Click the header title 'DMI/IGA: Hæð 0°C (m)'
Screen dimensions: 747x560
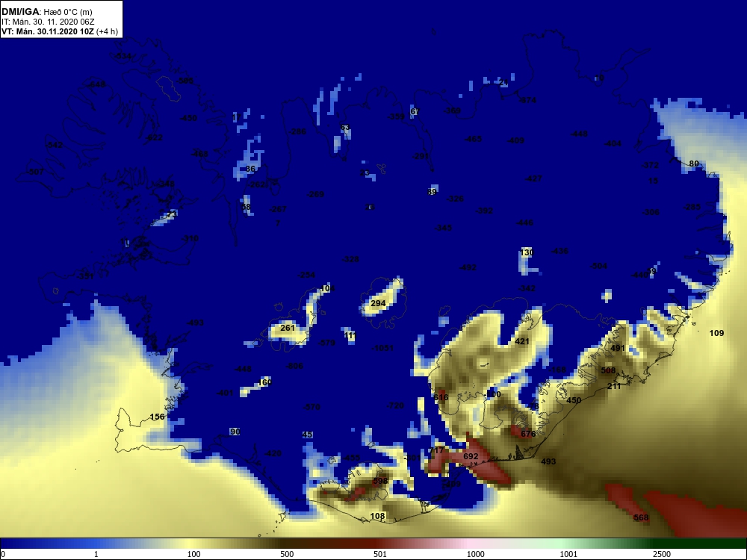[x=46, y=12]
